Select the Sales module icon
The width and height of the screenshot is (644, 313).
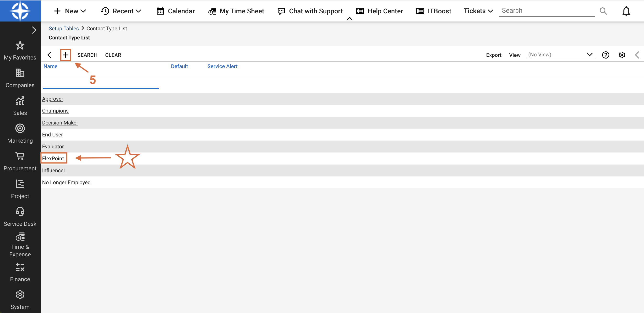point(20,101)
